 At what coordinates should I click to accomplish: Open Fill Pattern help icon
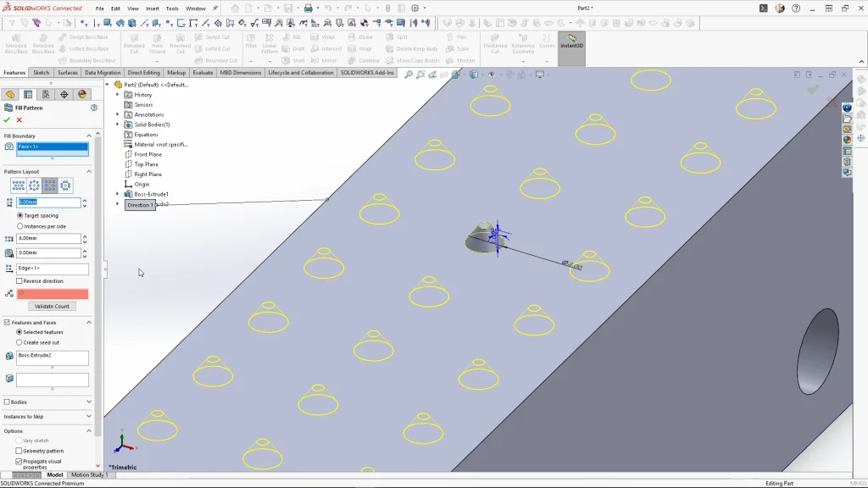pyautogui.click(x=93, y=108)
